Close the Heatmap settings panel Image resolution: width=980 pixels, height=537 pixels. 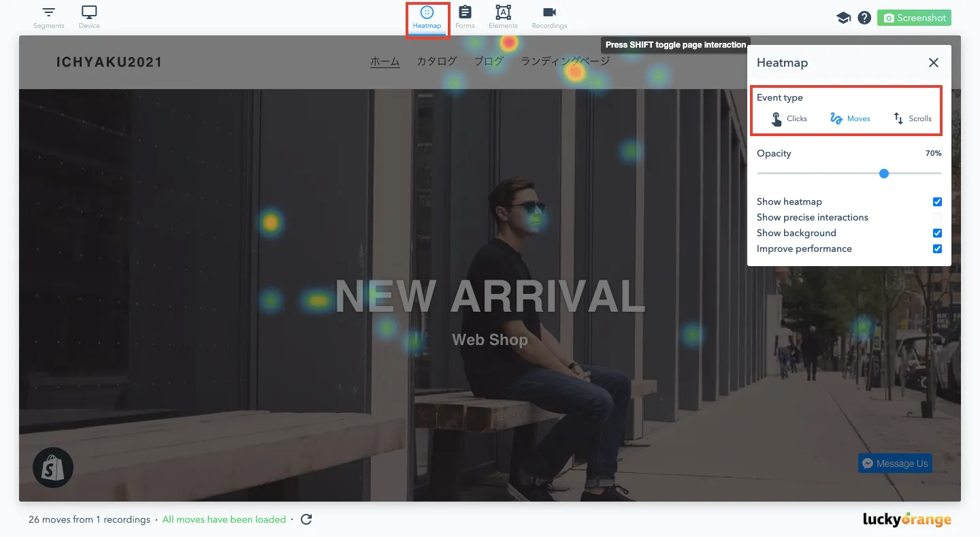(934, 63)
